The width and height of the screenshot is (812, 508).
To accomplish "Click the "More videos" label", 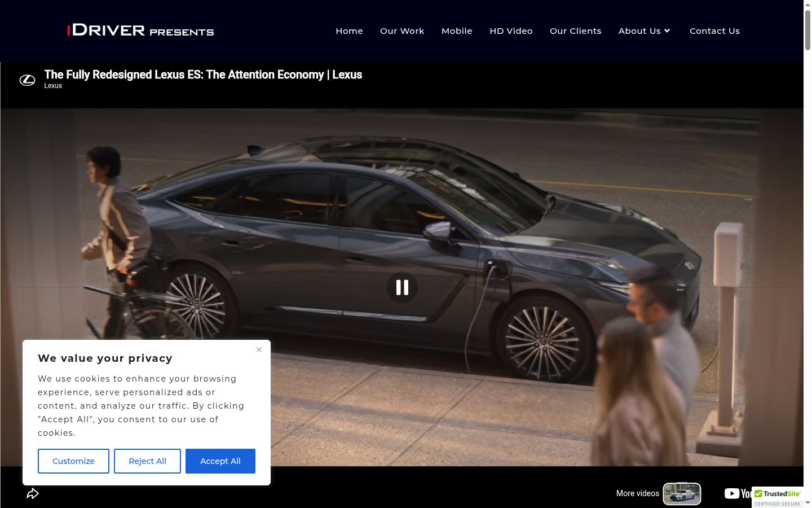I will tap(637, 493).
